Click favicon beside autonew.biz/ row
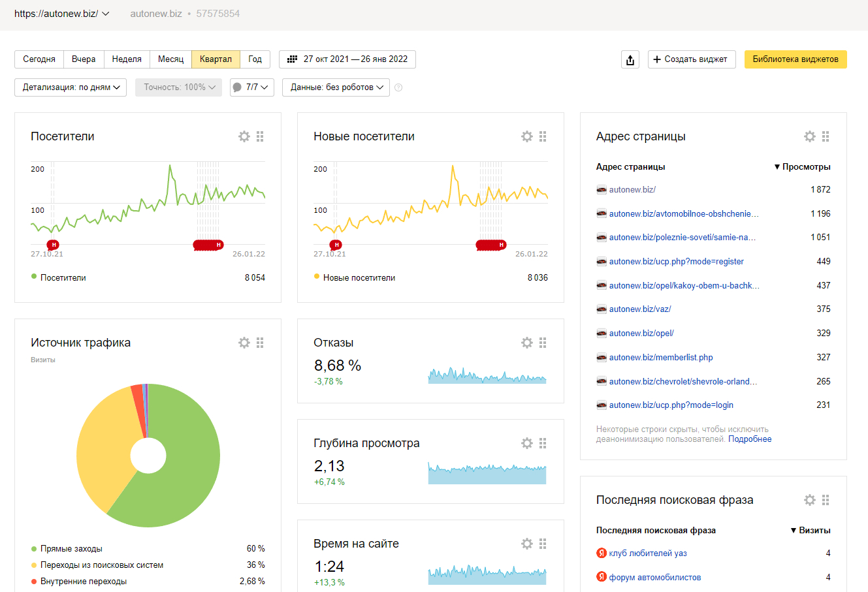Screen dimensions: 868x592 [602, 190]
